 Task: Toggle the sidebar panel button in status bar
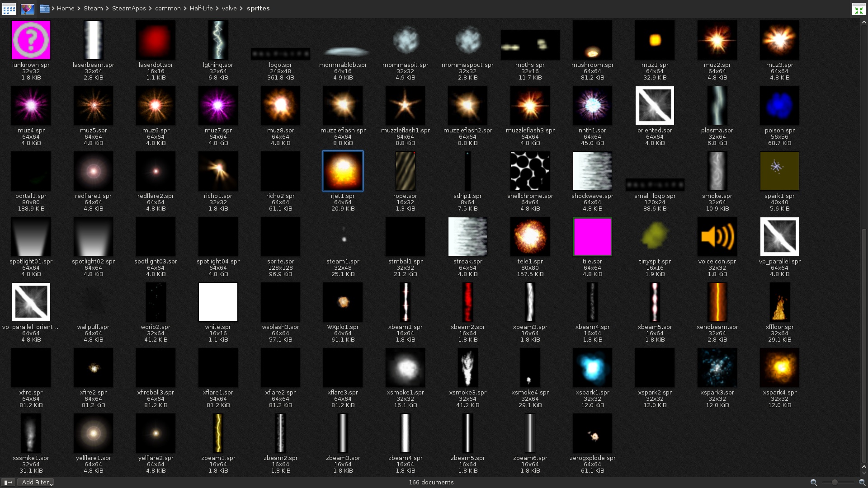(x=9, y=483)
